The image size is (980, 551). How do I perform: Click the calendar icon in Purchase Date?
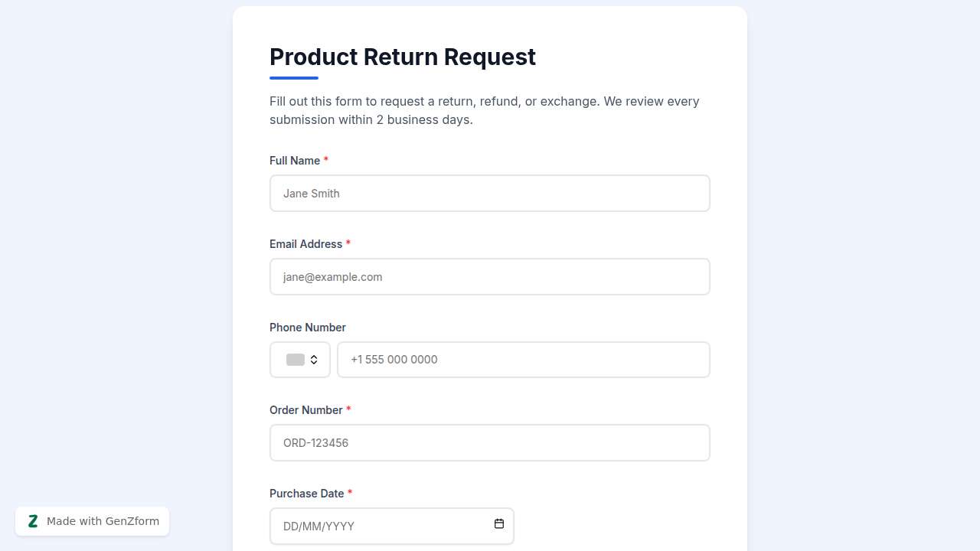pyautogui.click(x=499, y=524)
